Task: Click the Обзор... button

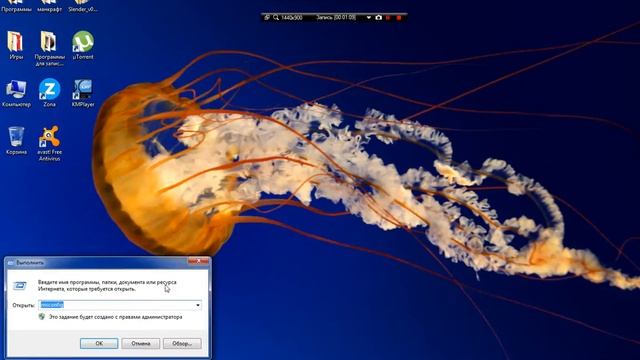Action: [182, 343]
